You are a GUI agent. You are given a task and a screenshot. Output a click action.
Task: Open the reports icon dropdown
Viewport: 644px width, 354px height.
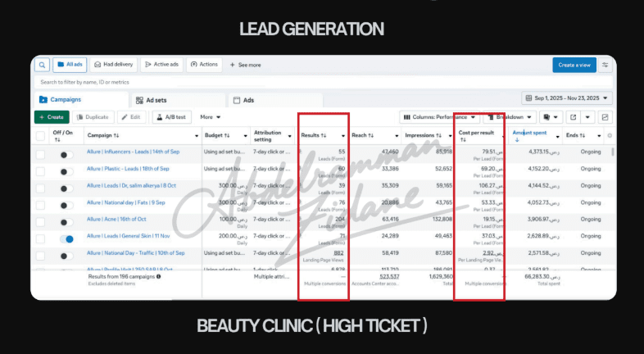551,117
